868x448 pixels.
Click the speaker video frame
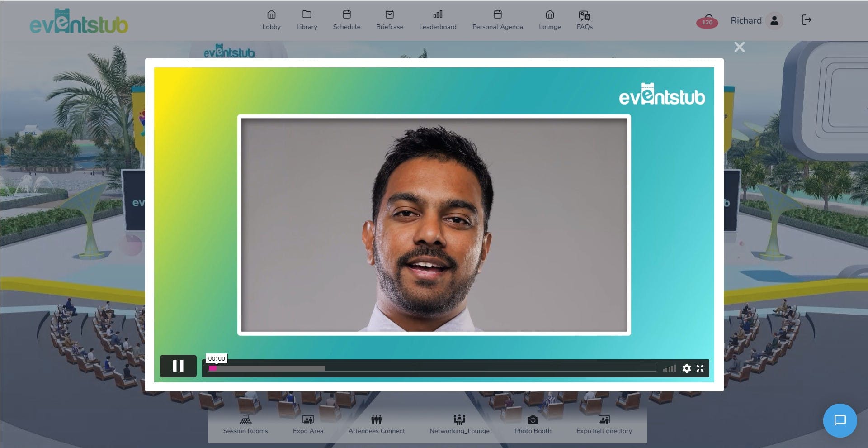(434, 225)
